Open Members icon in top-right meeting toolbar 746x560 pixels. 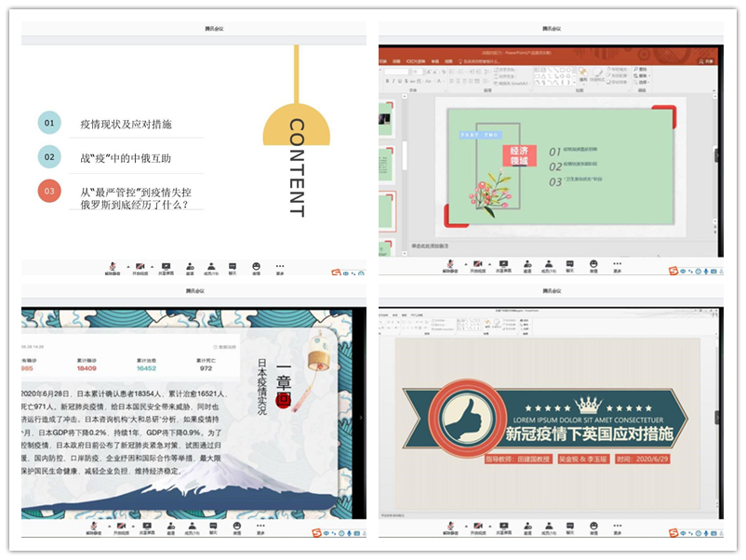tap(549, 265)
